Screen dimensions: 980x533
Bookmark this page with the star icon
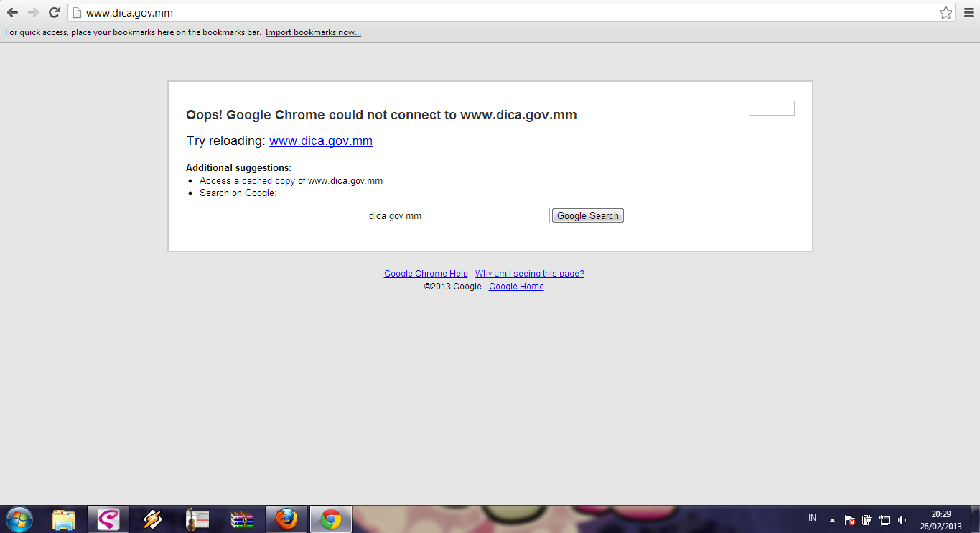946,13
